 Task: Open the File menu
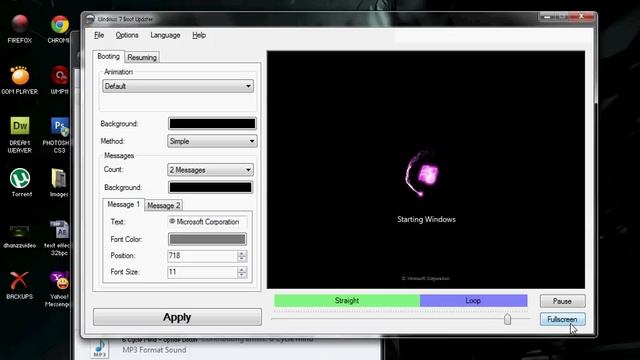(99, 35)
